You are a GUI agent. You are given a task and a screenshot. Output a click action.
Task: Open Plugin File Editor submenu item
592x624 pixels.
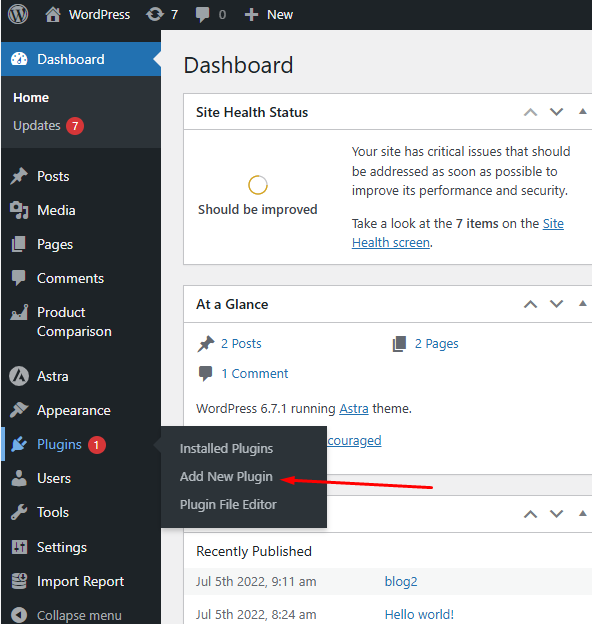point(228,505)
